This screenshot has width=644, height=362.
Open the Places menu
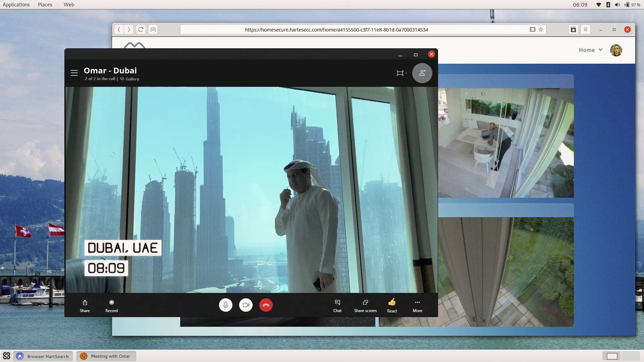pyautogui.click(x=45, y=5)
